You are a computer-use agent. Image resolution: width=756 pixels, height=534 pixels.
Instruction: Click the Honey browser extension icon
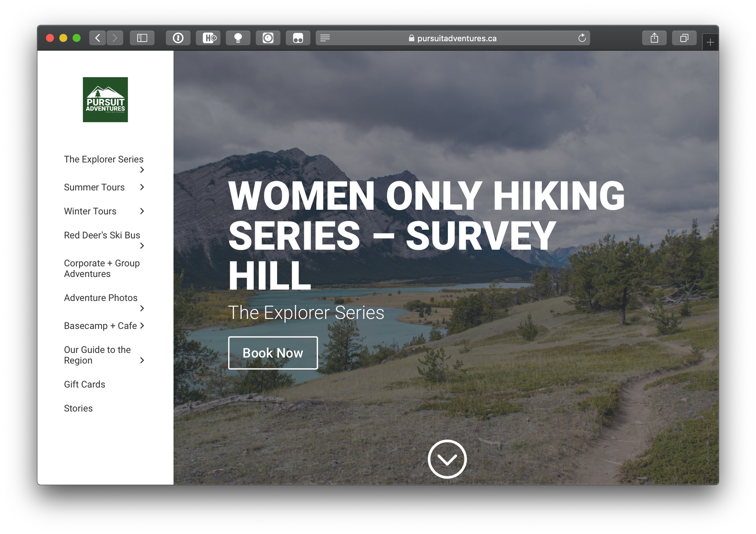[208, 38]
